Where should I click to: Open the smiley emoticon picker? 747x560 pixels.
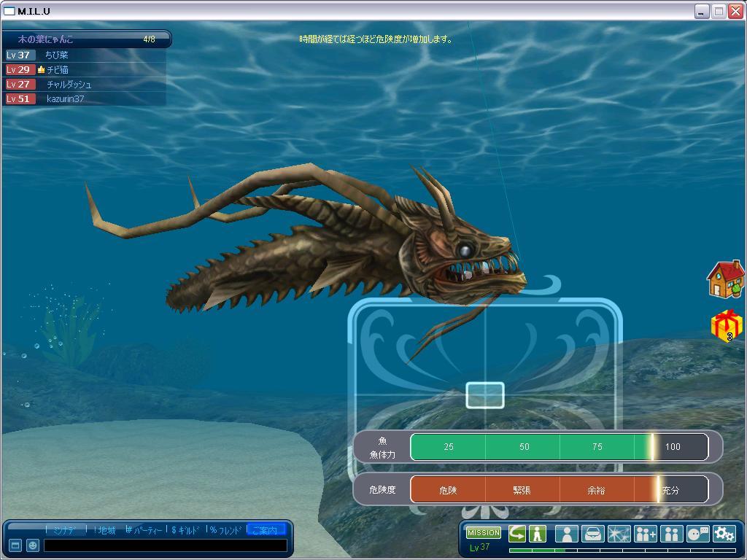pos(33,545)
